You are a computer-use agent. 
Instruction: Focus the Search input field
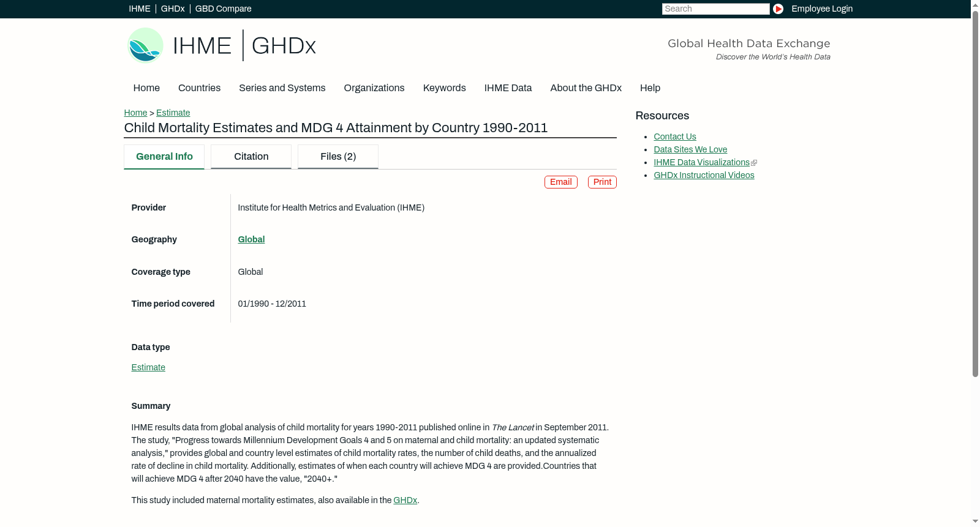[715, 9]
